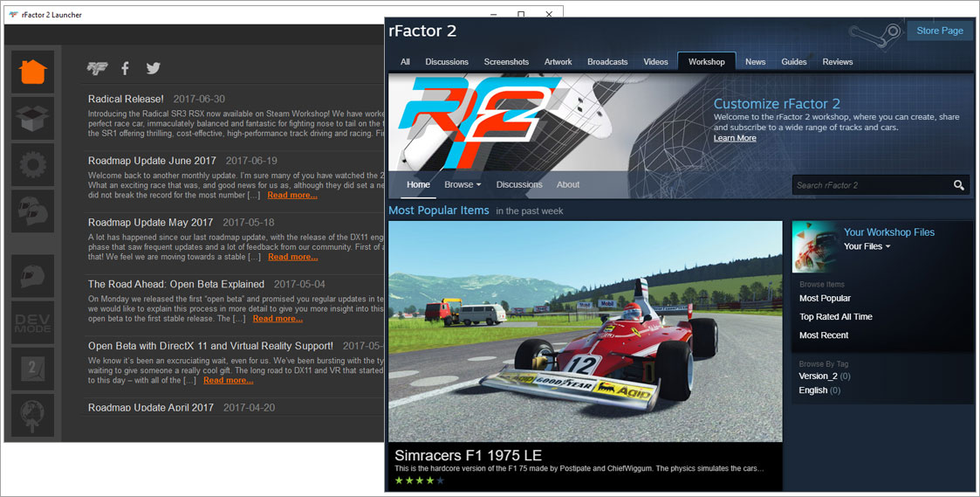This screenshot has height=497, width=980.
Task: Open the News tab
Action: (755, 62)
